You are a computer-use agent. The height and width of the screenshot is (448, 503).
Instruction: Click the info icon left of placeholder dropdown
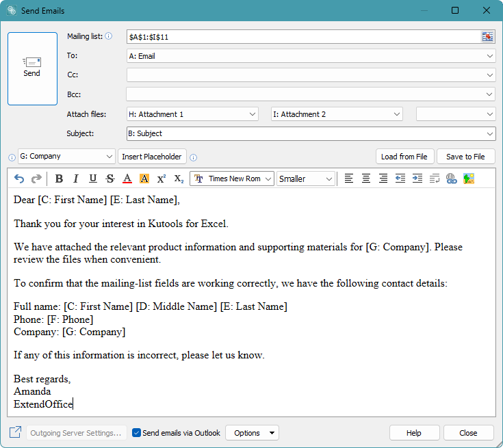point(12,157)
